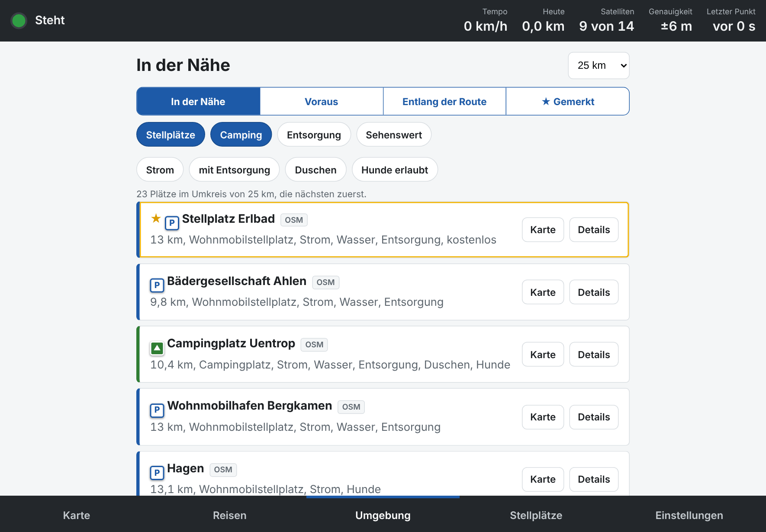This screenshot has width=766, height=532.
Task: Show Bädergesellschaft Ahlen on Karte
Action: point(543,292)
